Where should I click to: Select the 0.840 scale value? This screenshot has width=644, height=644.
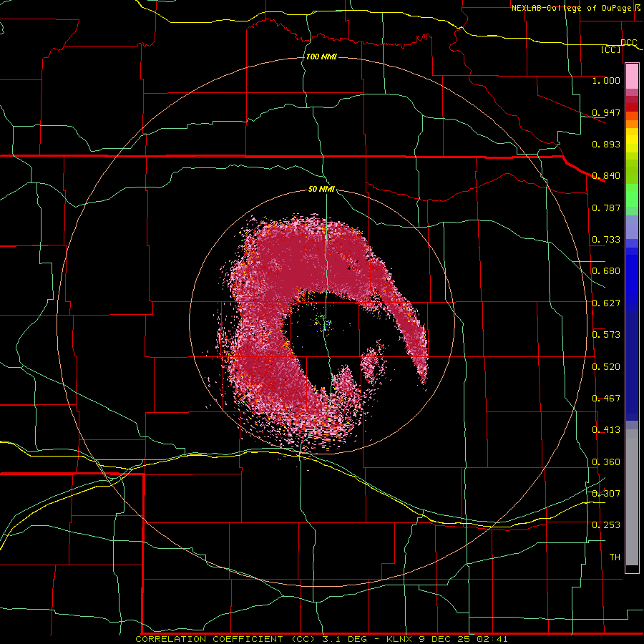pos(606,176)
